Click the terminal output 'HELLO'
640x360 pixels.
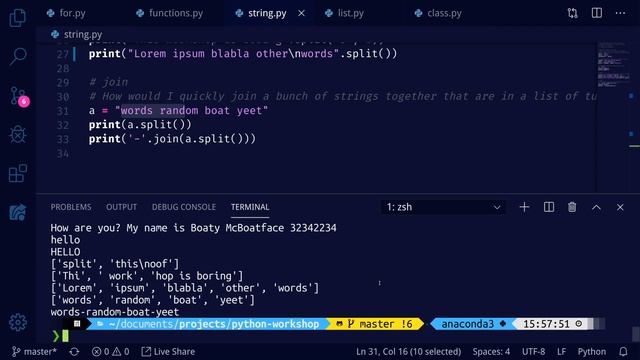(65, 252)
